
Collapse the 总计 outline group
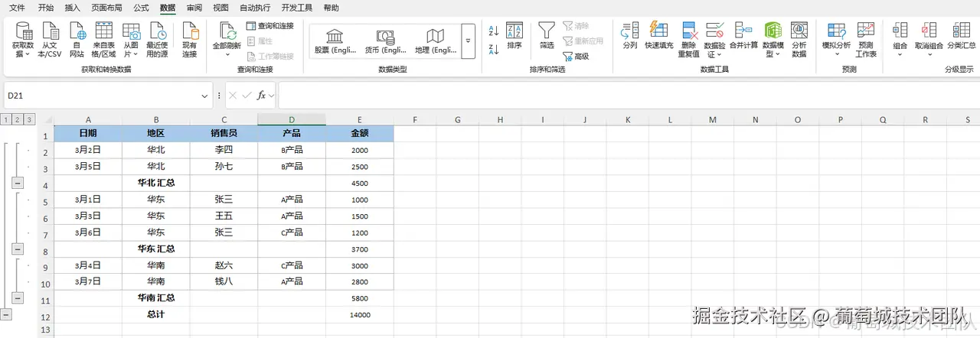(6, 314)
